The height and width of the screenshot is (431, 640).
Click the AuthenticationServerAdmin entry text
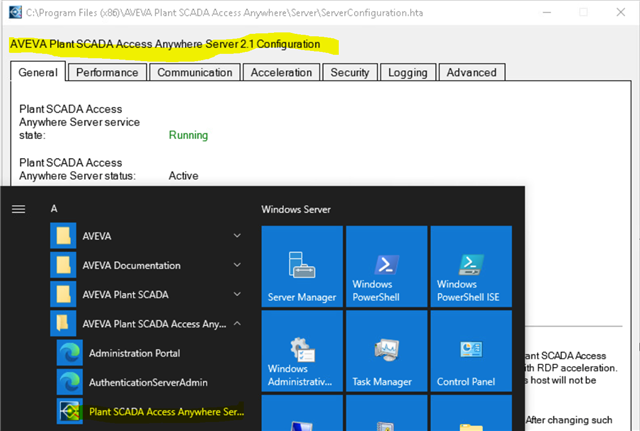[148, 382]
